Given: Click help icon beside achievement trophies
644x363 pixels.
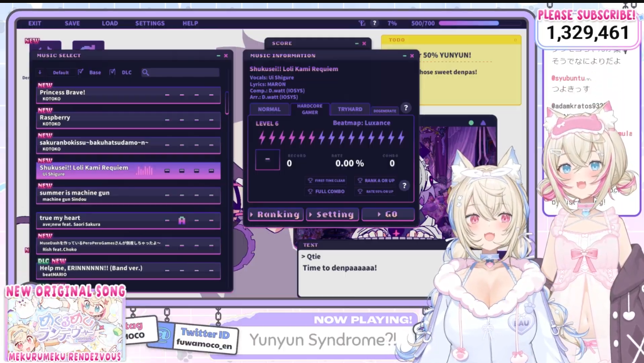Looking at the screenshot, I should 404,186.
